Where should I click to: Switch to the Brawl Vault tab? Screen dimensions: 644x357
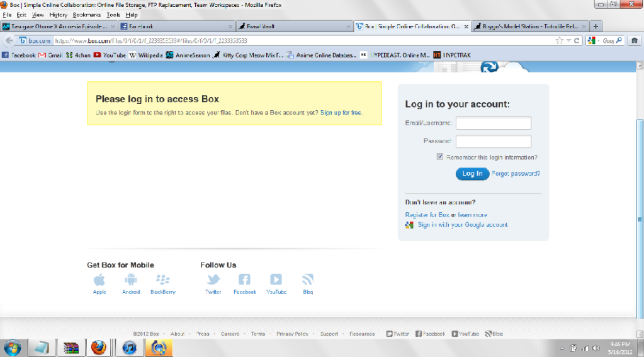click(x=295, y=26)
